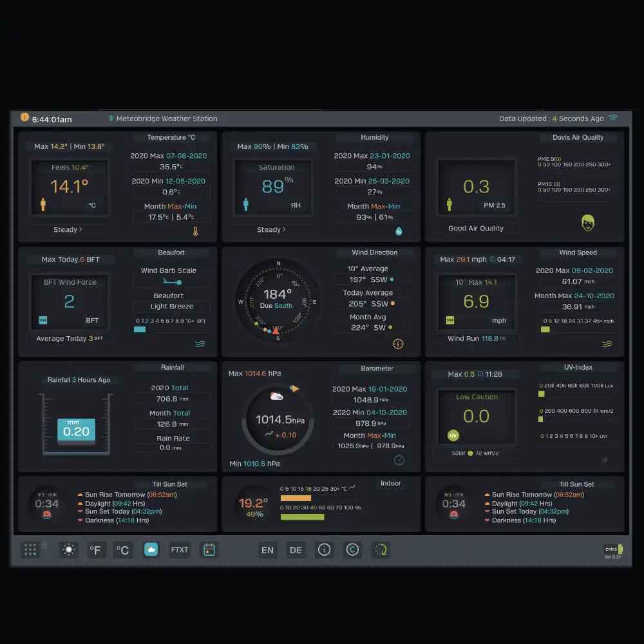Click the sun brightness theme icon
The width and height of the screenshot is (644, 644).
(x=69, y=550)
